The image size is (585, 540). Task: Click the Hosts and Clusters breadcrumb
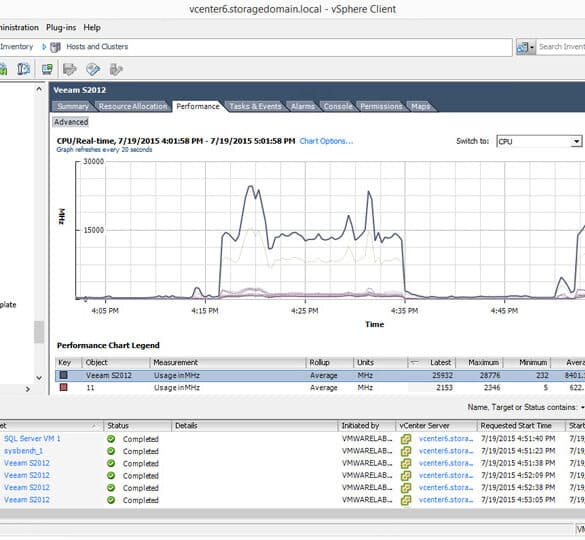[97, 47]
